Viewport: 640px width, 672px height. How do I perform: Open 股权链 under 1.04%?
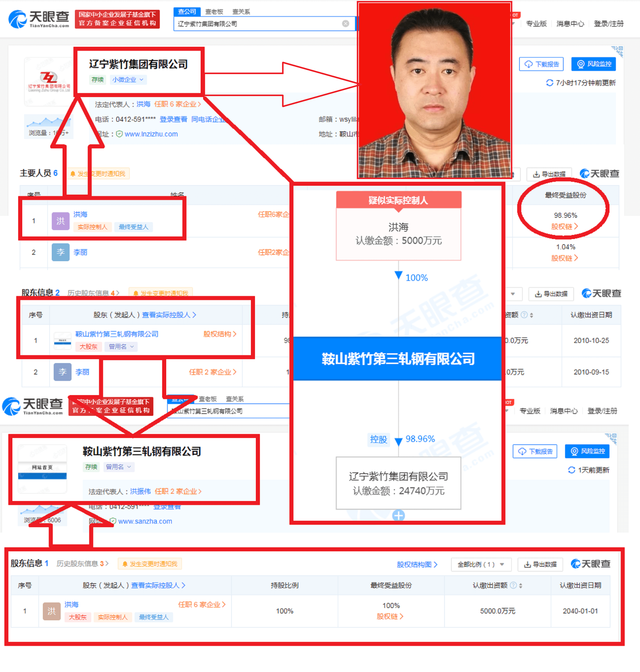pyautogui.click(x=565, y=258)
